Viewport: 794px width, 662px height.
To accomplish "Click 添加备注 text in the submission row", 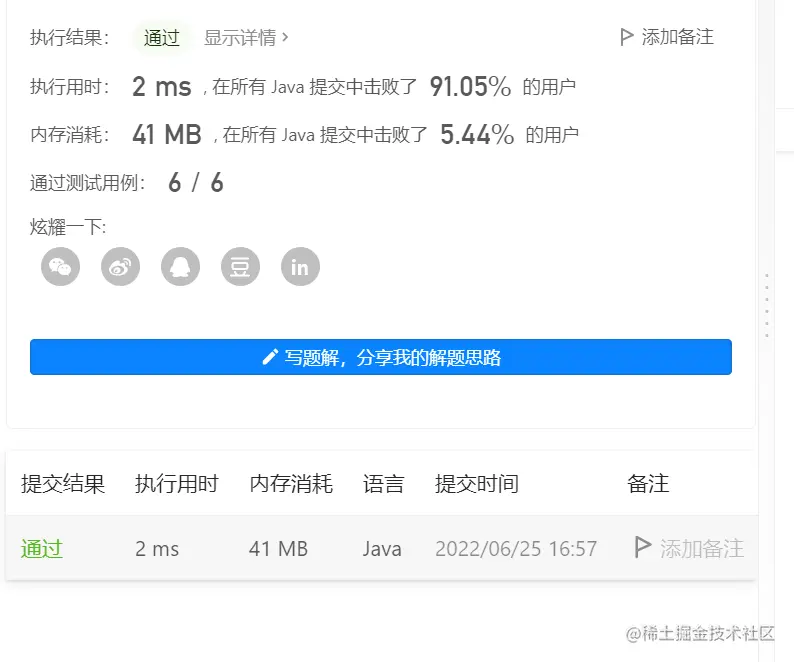I will [x=702, y=549].
